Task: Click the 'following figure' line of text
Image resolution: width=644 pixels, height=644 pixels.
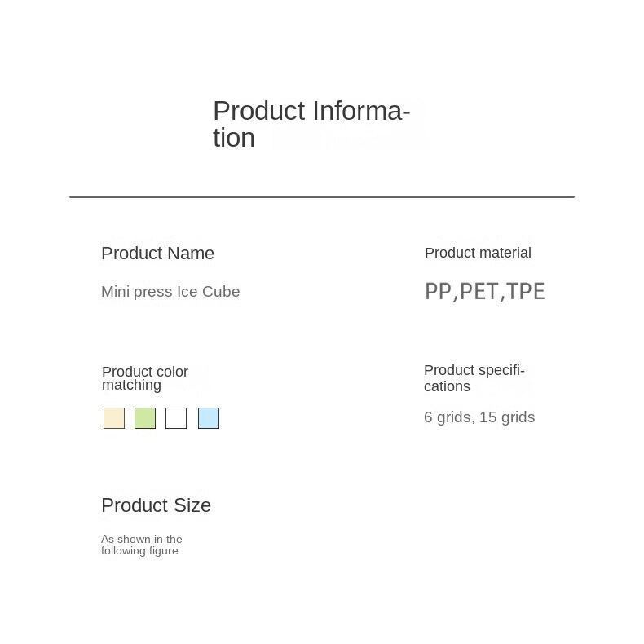Action: [139, 551]
